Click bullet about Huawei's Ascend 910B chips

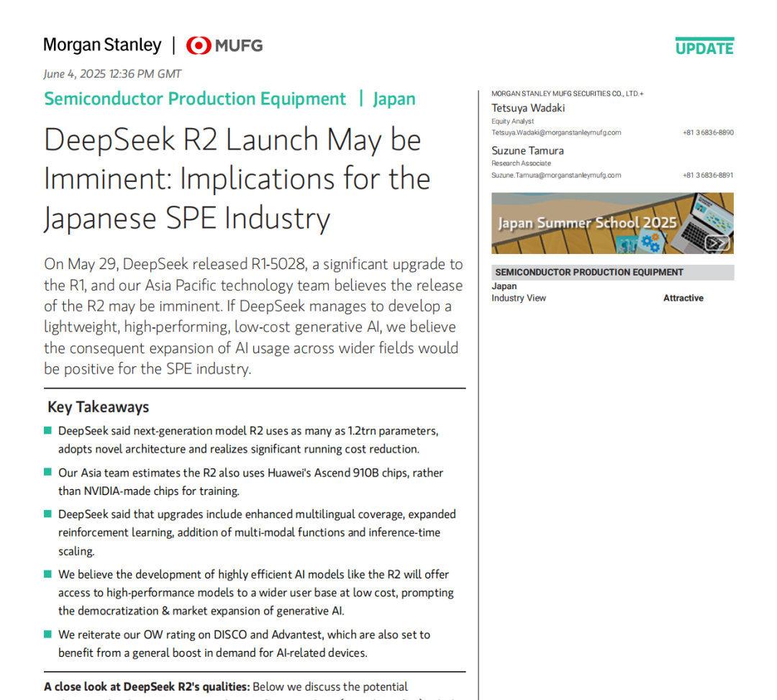pyautogui.click(x=251, y=482)
